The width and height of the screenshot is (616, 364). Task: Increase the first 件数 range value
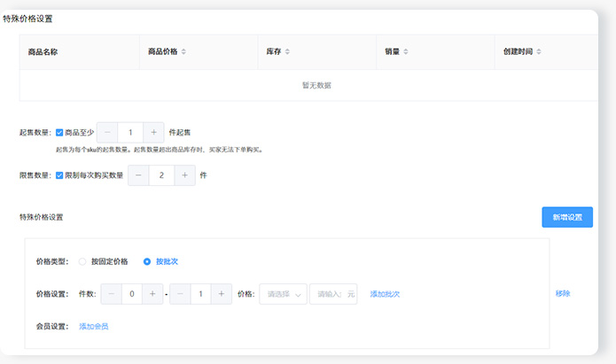click(x=153, y=294)
